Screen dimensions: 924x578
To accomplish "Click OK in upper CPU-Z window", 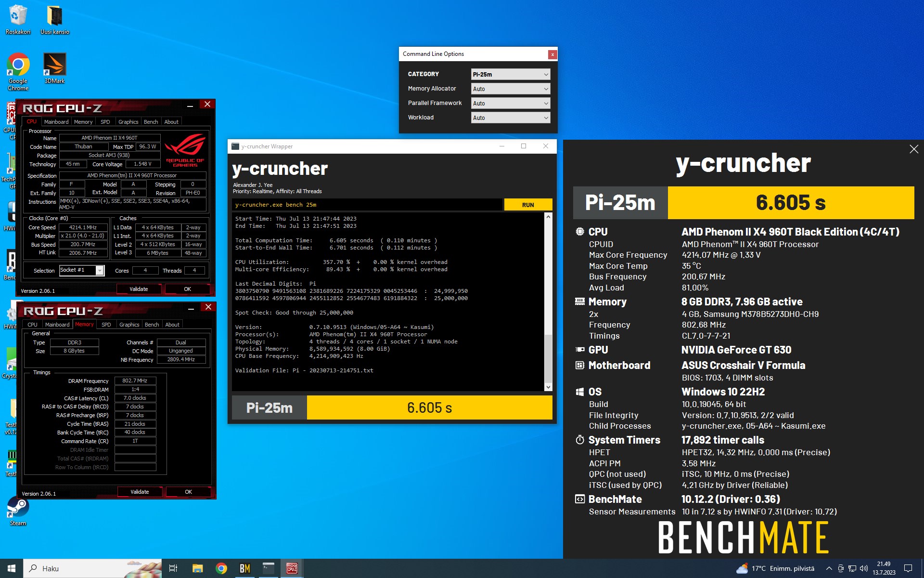I will (187, 289).
